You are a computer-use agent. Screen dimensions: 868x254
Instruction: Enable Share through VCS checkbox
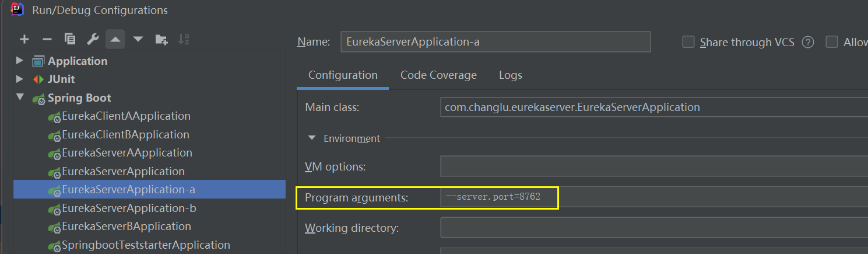pyautogui.click(x=688, y=42)
